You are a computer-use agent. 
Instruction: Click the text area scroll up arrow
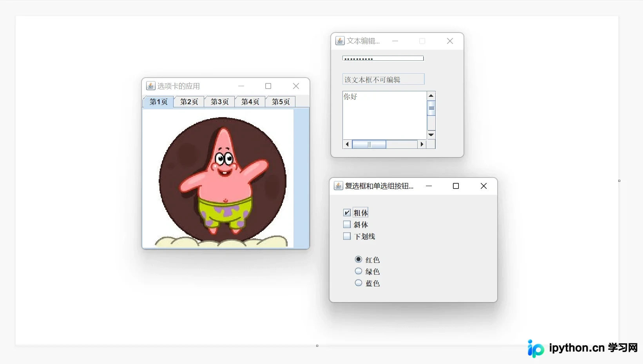431,96
